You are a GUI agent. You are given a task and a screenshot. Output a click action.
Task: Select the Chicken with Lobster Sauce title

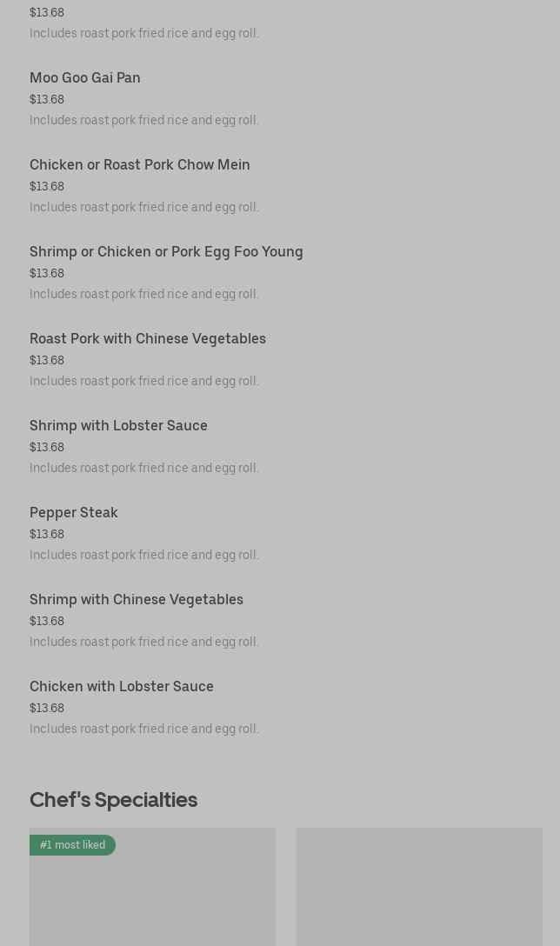pyautogui.click(x=122, y=687)
